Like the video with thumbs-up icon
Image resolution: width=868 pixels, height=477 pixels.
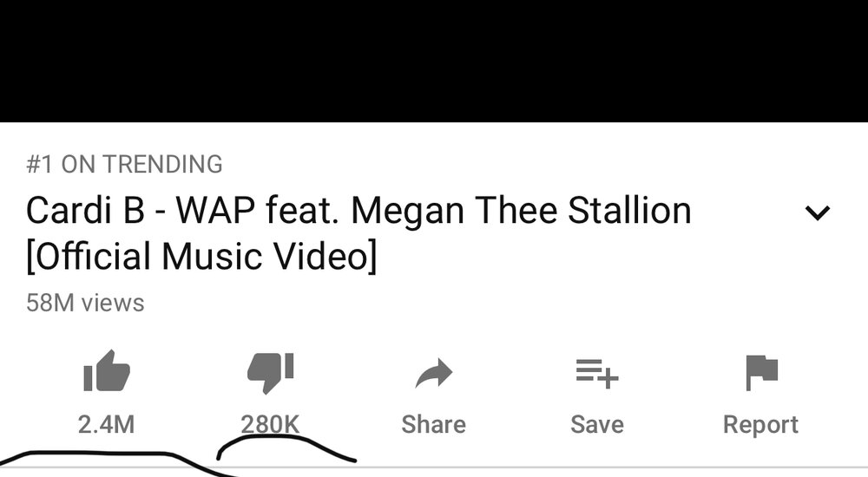106,370
